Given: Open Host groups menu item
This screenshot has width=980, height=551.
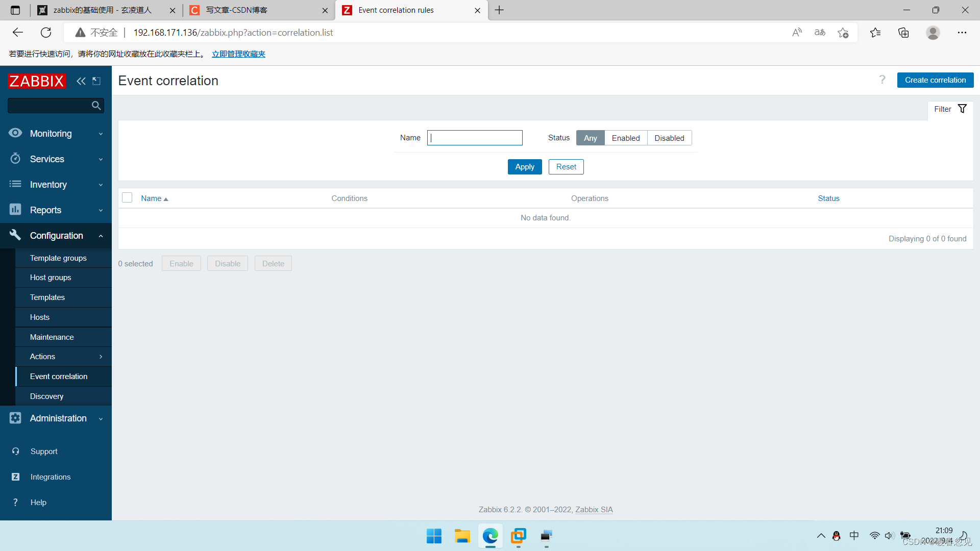Looking at the screenshot, I should [51, 278].
